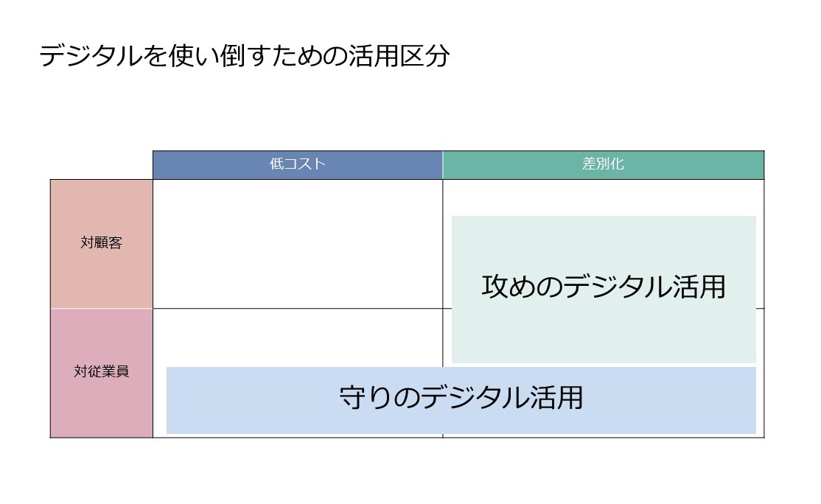Click the 攻めのデジタル活用 green box

tap(603, 289)
